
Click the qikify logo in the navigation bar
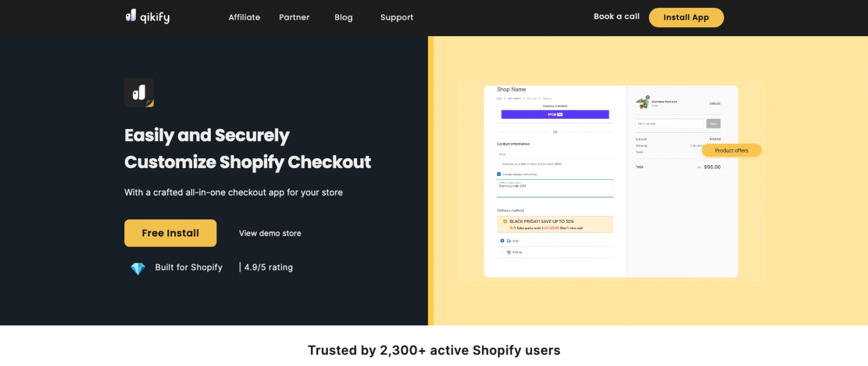(147, 16)
